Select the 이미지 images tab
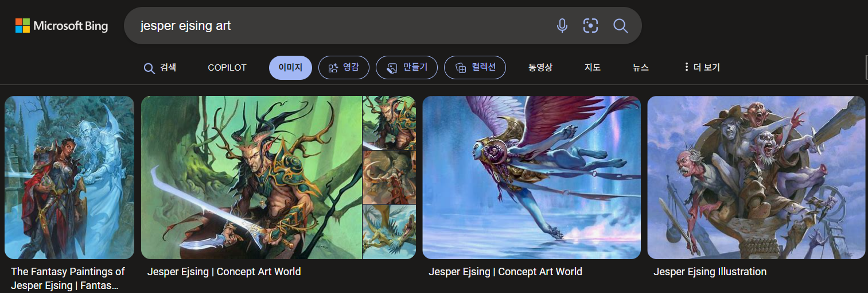The image size is (868, 293). click(290, 68)
